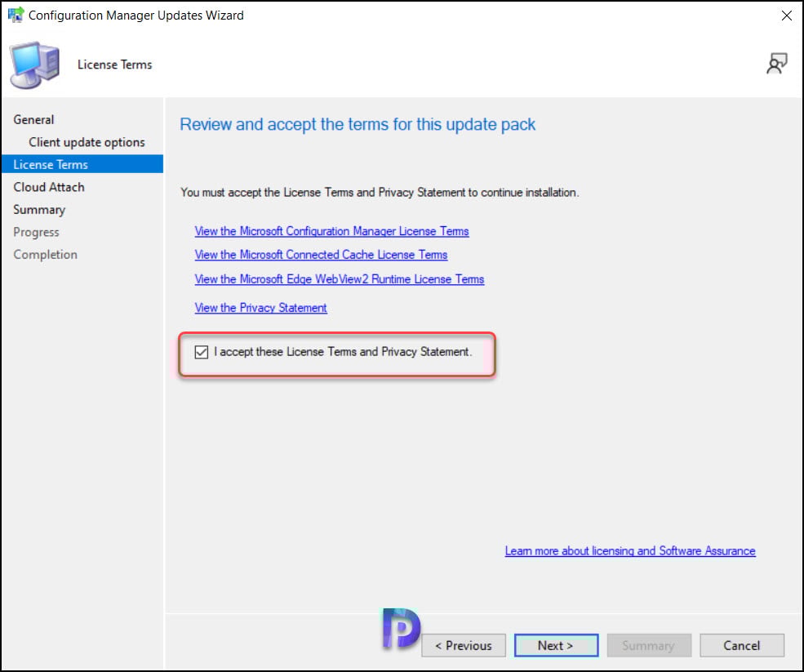Image resolution: width=804 pixels, height=672 pixels.
Task: Open Microsoft Configuration Manager License Terms link
Action: point(331,231)
